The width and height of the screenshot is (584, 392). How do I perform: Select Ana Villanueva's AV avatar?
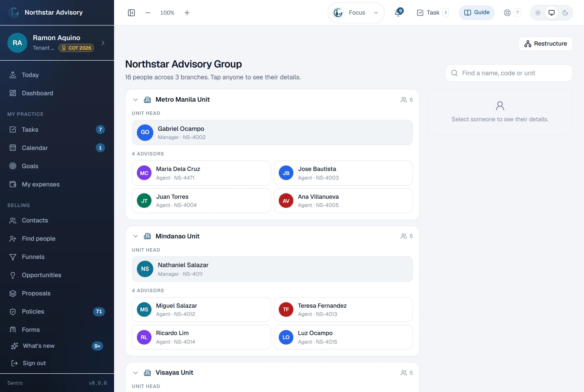[286, 201]
